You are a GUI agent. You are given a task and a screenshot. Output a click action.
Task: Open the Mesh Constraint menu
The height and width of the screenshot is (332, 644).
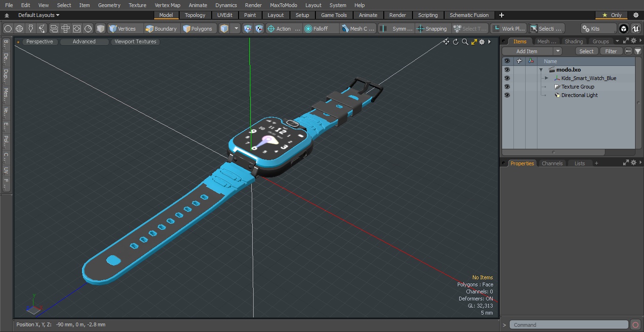358,29
